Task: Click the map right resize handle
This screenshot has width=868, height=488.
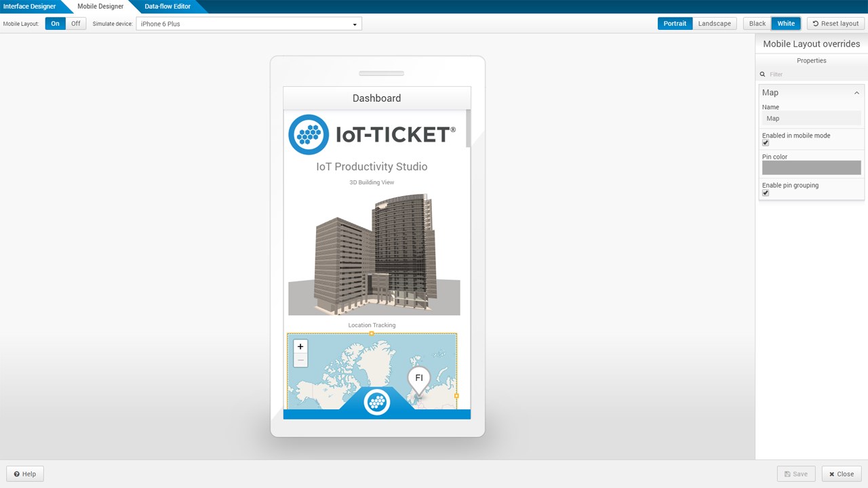Action: point(456,396)
